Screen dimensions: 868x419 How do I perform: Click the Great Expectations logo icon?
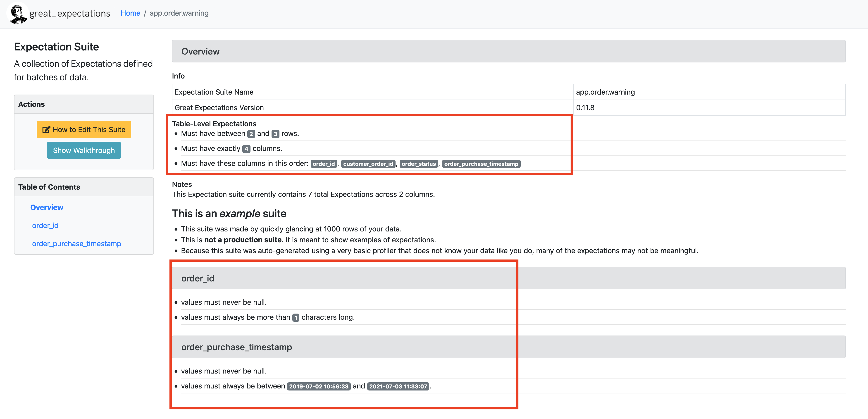pos(18,14)
